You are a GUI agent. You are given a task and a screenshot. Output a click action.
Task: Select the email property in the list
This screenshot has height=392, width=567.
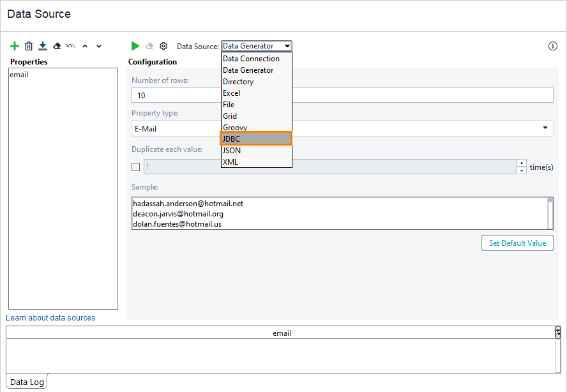click(x=19, y=74)
